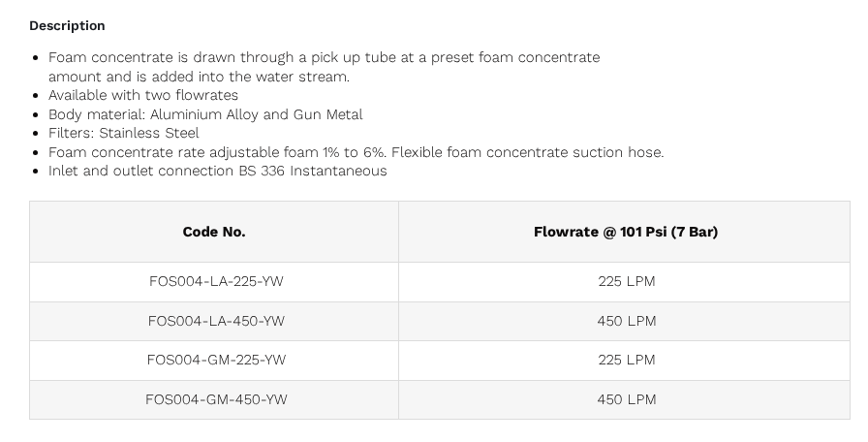Select the Code No. column header
Viewport: 868px width, 442px height.
pos(214,232)
